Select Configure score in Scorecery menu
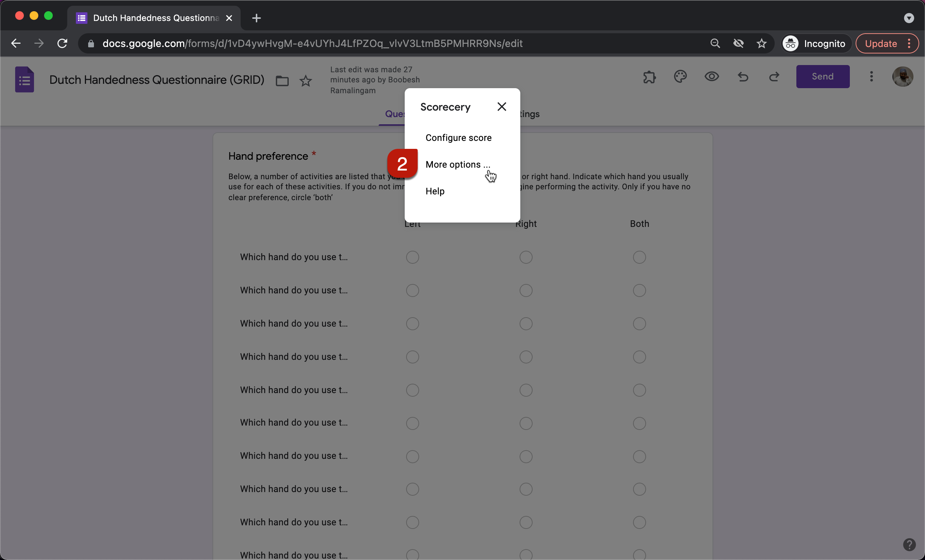This screenshot has width=925, height=560. click(x=459, y=138)
